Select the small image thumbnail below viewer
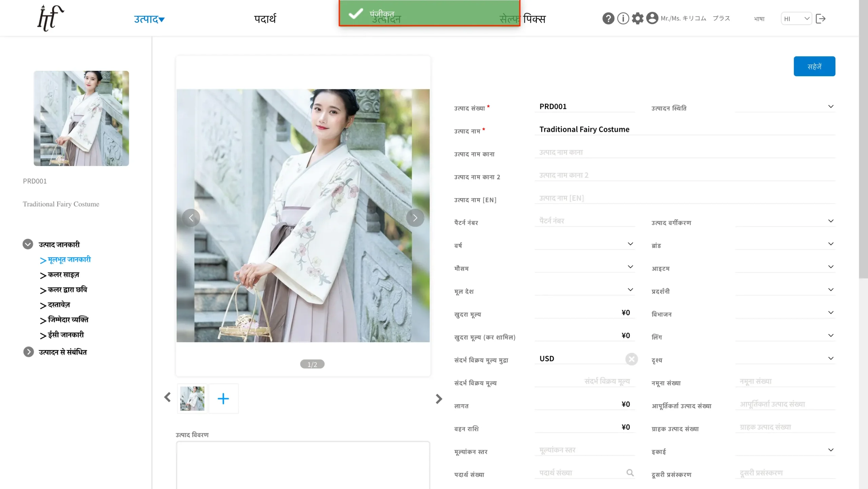The image size is (868, 489). (x=192, y=399)
